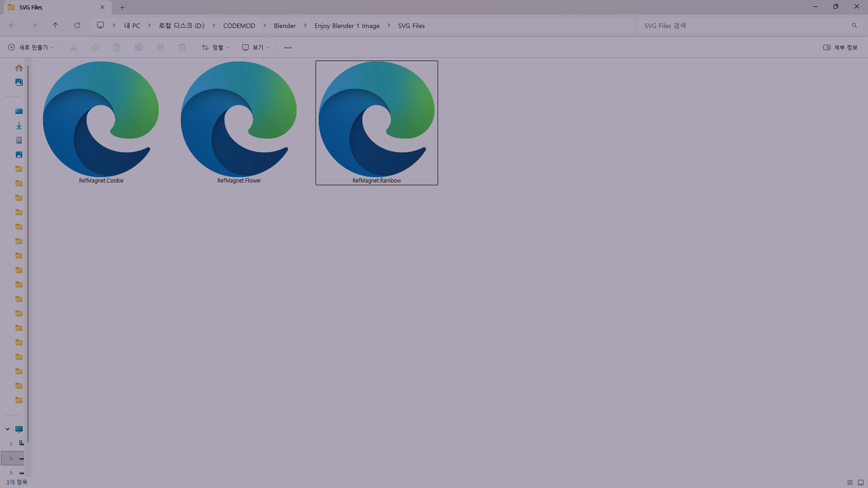Viewport: 868px width, 488px height.
Task: Collapse the This PC tree node
Action: 8,429
